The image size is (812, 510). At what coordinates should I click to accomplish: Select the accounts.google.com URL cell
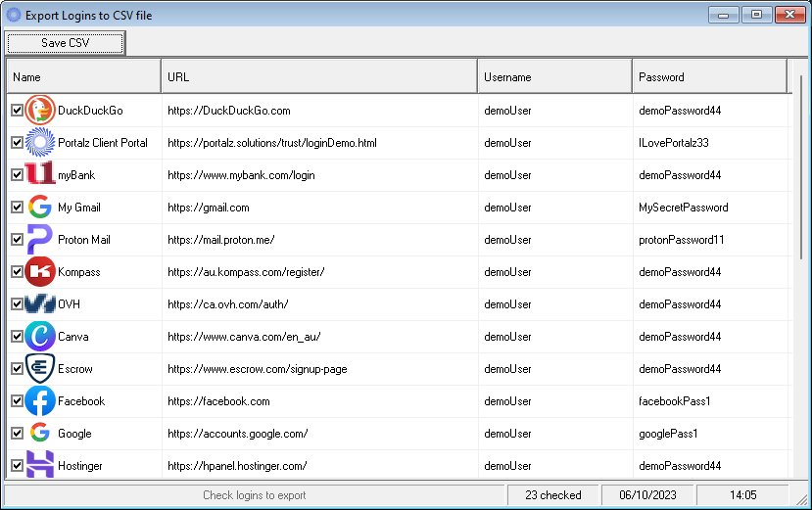tap(319, 434)
